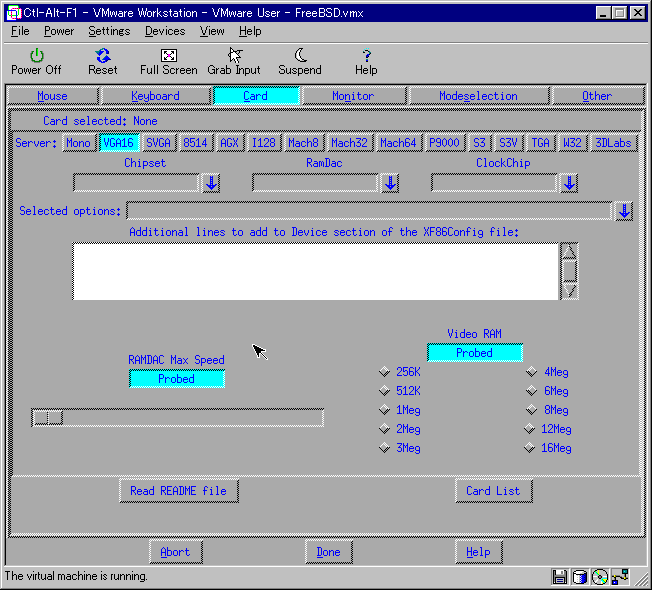
Task: Click the Done button
Action: pyautogui.click(x=328, y=552)
